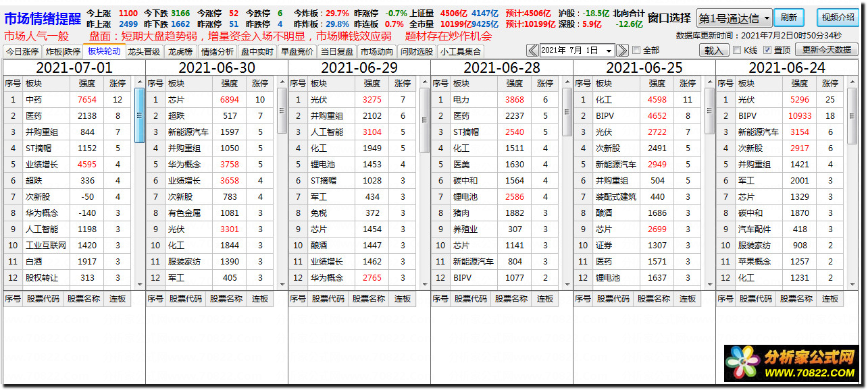Open the 龙头晋级 tab
This screenshot has height=390, width=868.
145,51
